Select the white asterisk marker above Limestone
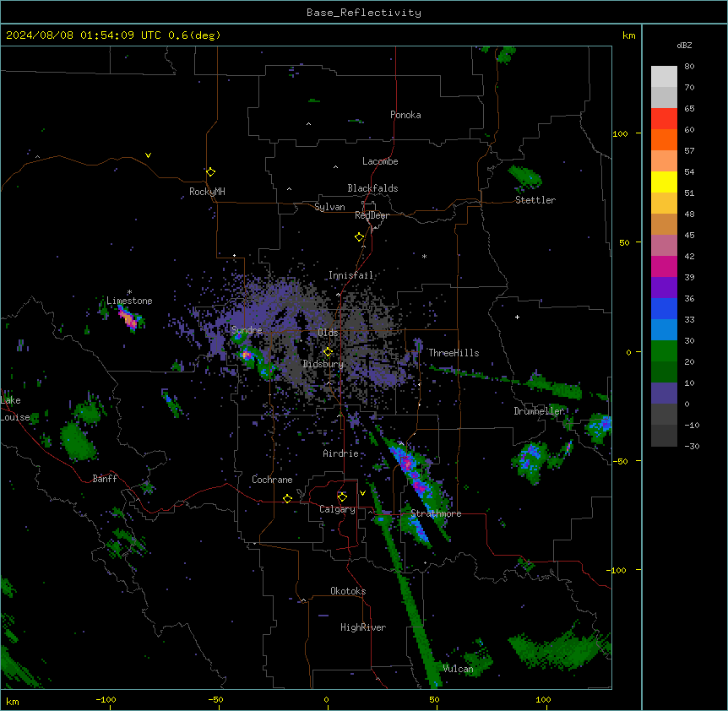This screenshot has height=711, width=728. pyautogui.click(x=129, y=292)
